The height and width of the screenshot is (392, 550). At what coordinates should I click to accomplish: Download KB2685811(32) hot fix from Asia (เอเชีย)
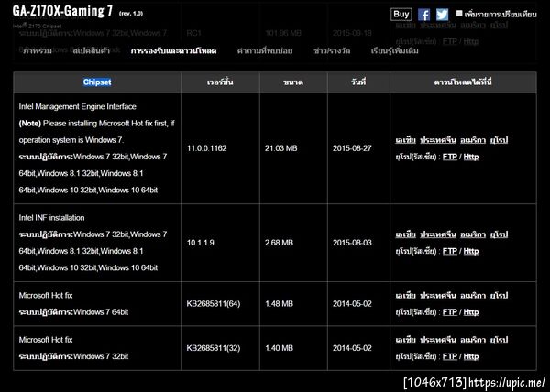coord(405,340)
